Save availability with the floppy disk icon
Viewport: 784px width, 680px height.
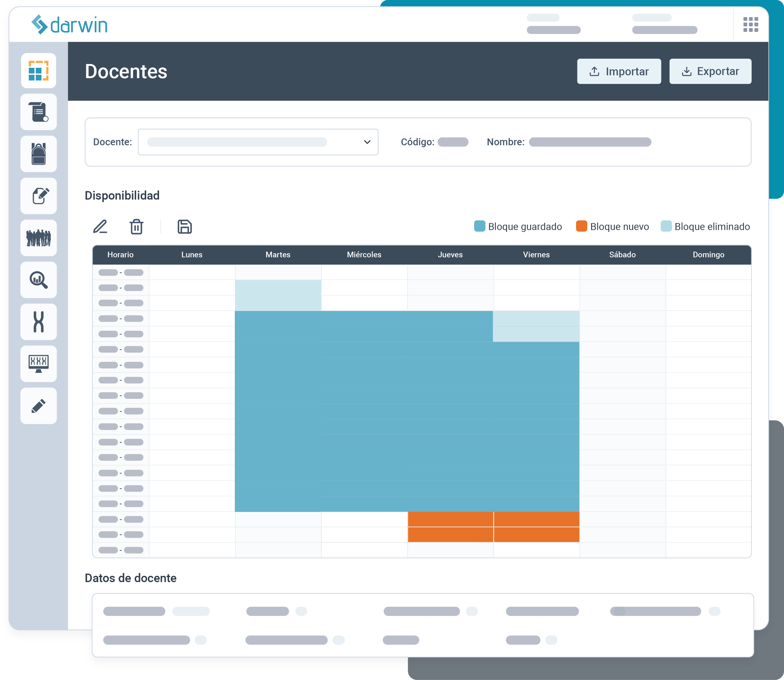click(185, 227)
